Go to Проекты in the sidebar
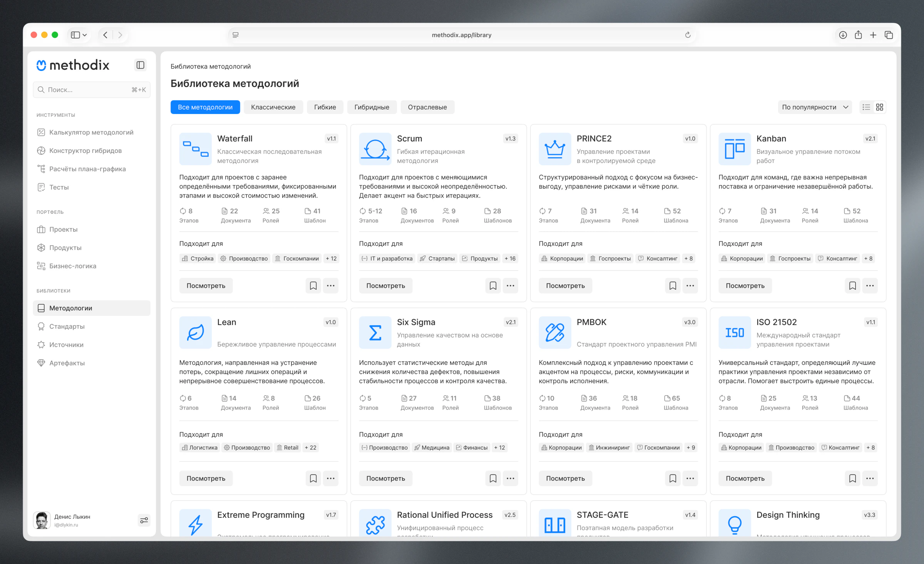924x564 pixels. [x=92, y=229]
